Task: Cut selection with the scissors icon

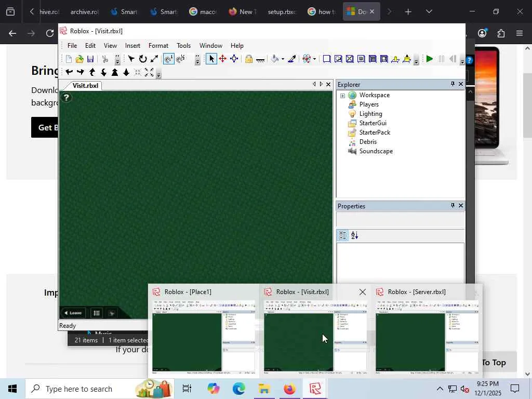Action: click(x=105, y=59)
